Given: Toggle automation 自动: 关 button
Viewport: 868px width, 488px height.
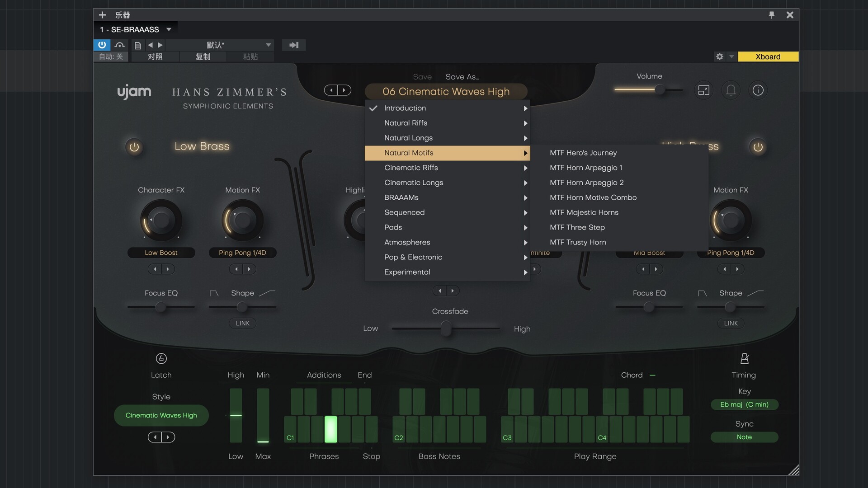Looking at the screenshot, I should click(111, 56).
